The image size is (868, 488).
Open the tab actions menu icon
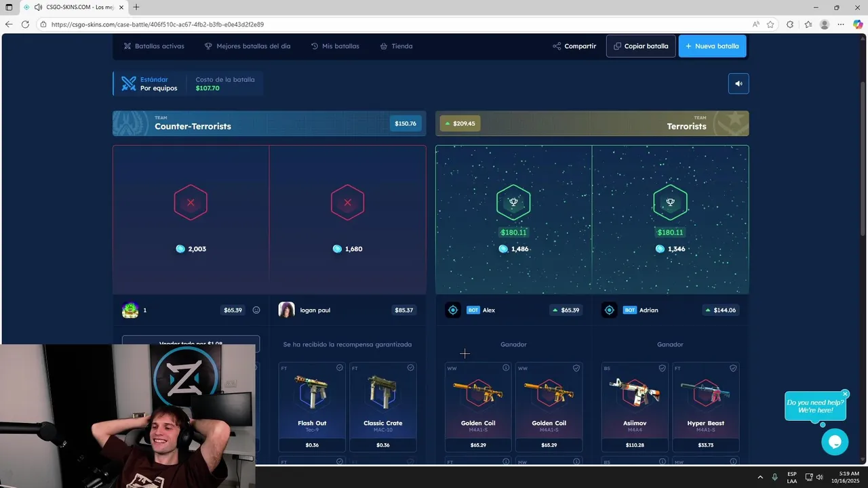pos(9,7)
